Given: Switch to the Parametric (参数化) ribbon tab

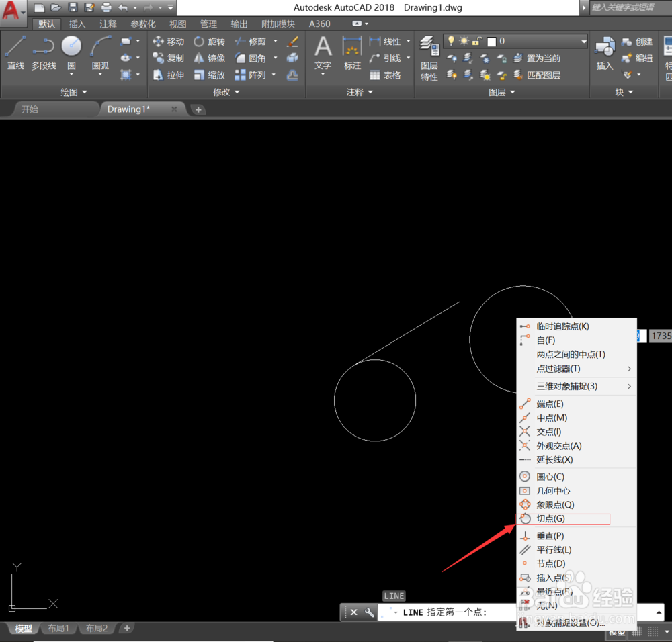Looking at the screenshot, I should (143, 24).
